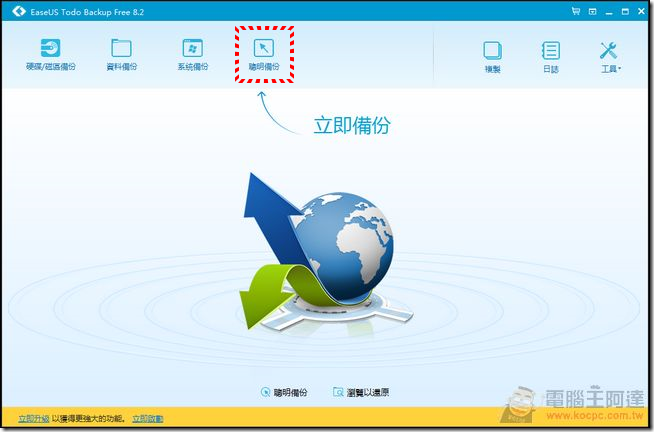Open the title bar dropdown menu icon
The image size is (654, 432).
tap(592, 12)
